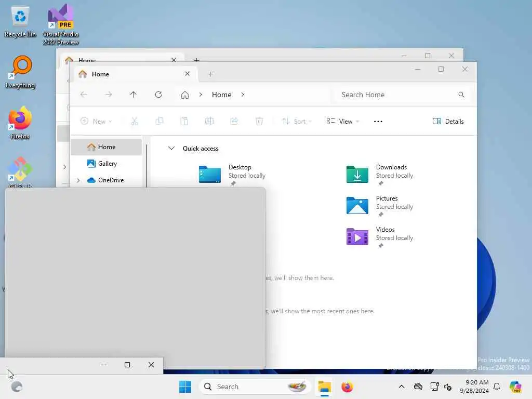Click the Paste clipboard icon

(184, 121)
